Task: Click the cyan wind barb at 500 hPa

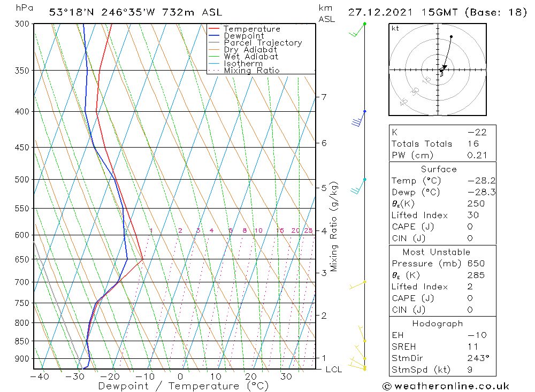Action: tap(357, 186)
